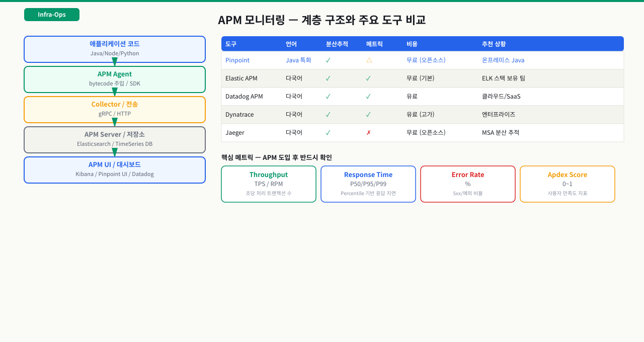Click the 유료 (고가) cost cell
The height and width of the screenshot is (342, 644).
coord(421,115)
